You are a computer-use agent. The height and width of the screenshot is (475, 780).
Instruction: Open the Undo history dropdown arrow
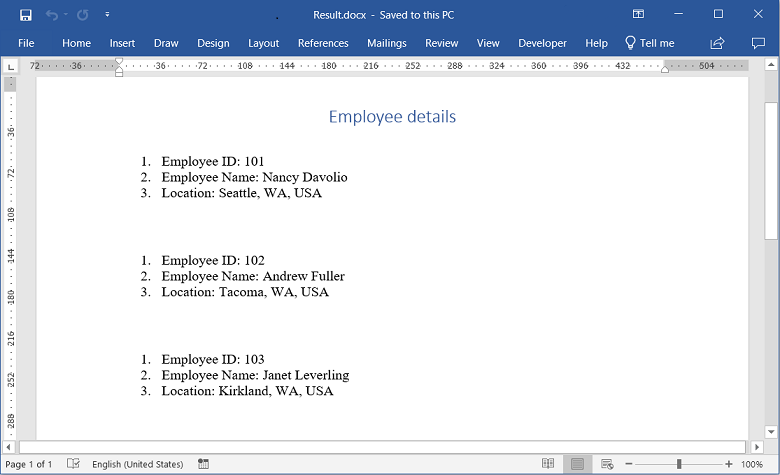(x=66, y=14)
